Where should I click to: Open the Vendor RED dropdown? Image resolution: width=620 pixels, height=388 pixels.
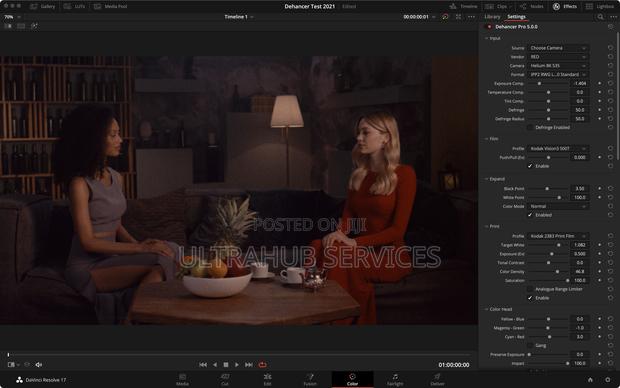(558, 57)
